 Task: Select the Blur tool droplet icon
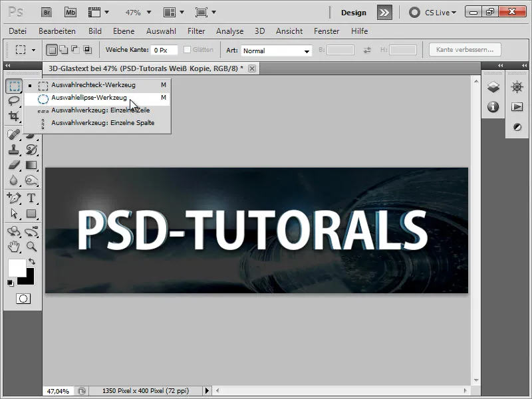[13, 180]
